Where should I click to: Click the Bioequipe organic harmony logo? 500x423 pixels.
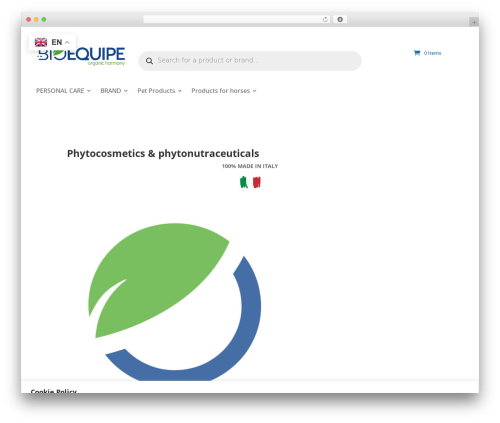coord(81,56)
